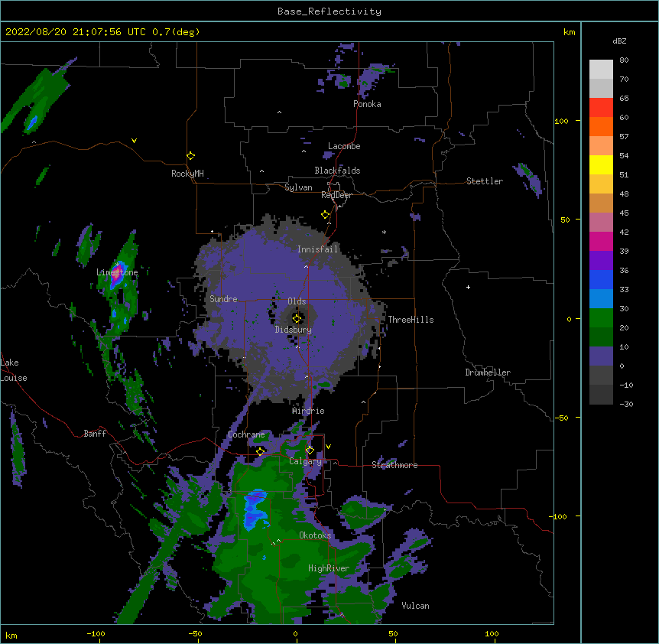Click the Base_Reflectivity title
This screenshot has width=659, height=644.
click(x=329, y=11)
